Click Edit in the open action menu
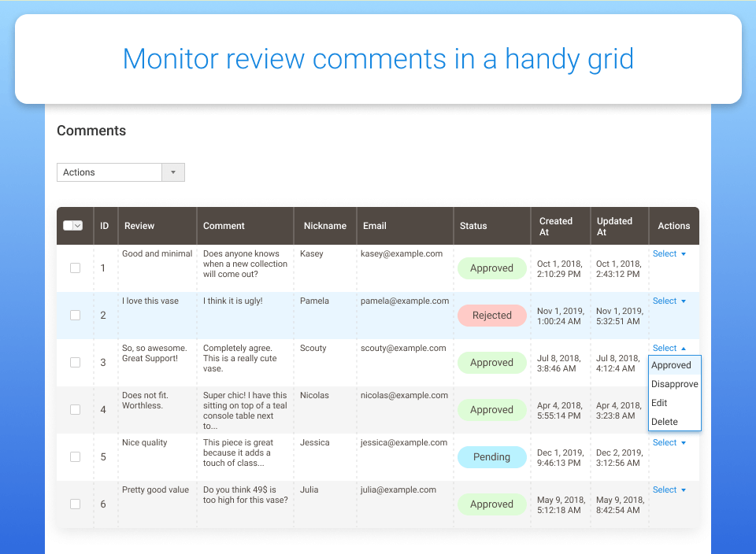The width and height of the screenshot is (756, 554). (659, 403)
